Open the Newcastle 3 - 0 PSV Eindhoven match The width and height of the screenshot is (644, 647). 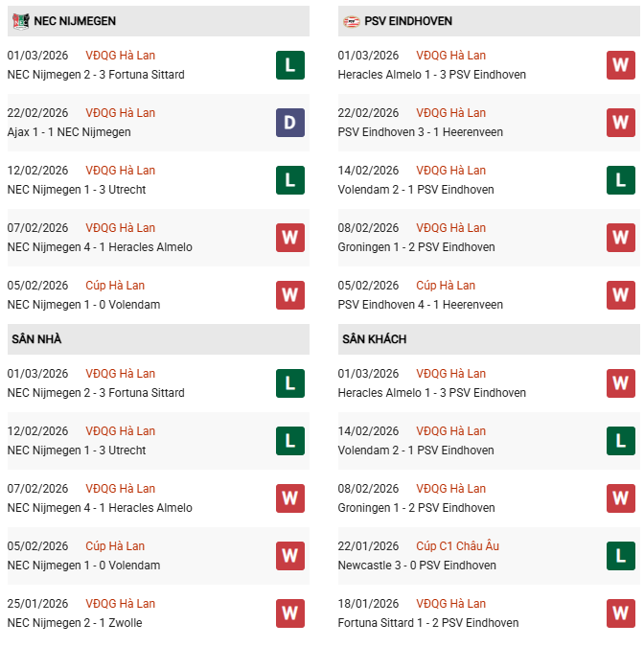[x=417, y=566]
